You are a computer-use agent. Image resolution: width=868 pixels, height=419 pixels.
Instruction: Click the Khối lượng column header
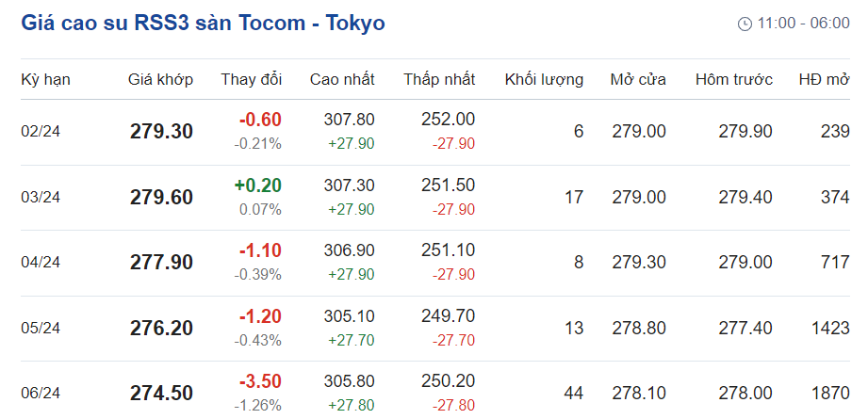[x=544, y=79]
